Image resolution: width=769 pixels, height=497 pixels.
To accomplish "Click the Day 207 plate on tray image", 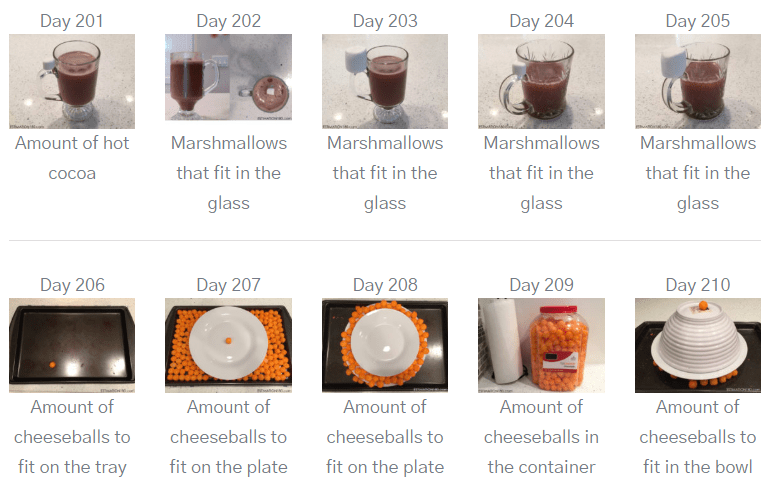I will point(228,345).
